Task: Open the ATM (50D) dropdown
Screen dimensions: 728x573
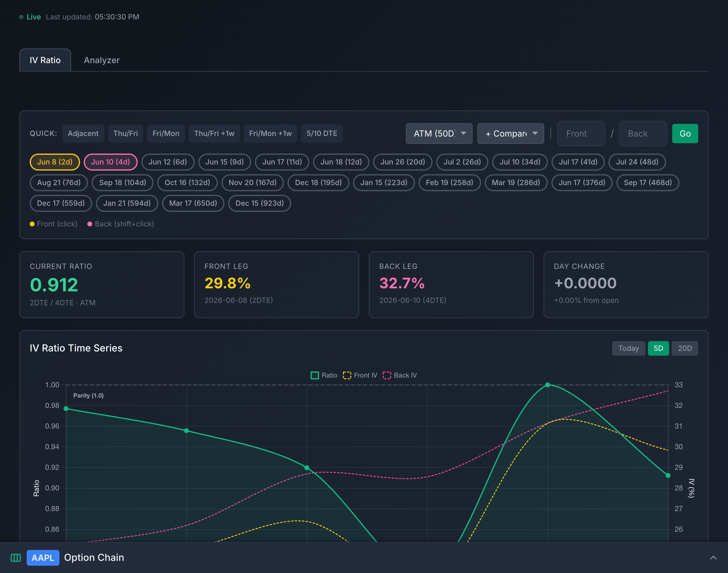Action: coord(439,134)
